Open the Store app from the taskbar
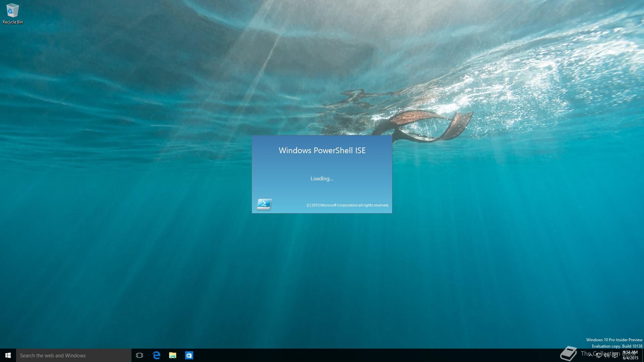This screenshot has height=362, width=644. (x=189, y=355)
